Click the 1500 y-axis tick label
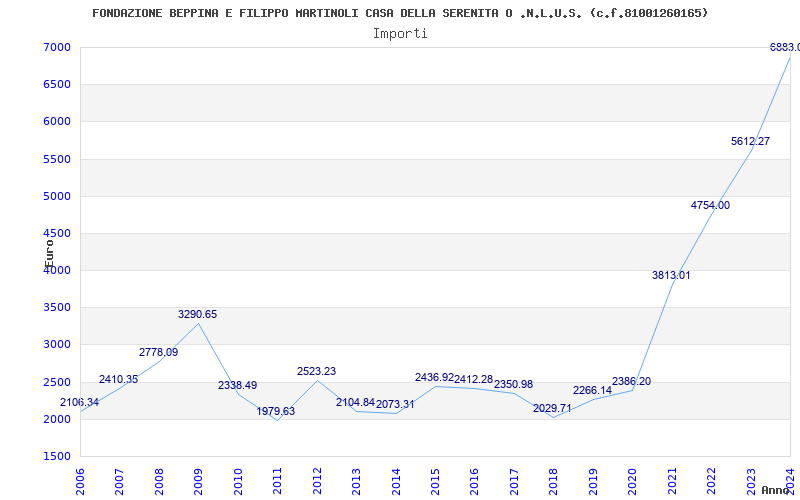800x500 pixels. pyautogui.click(x=57, y=456)
